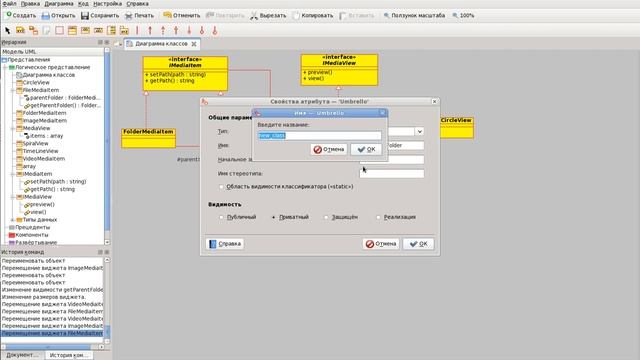
Task: Select the empty box tool
Action: tap(60, 30)
